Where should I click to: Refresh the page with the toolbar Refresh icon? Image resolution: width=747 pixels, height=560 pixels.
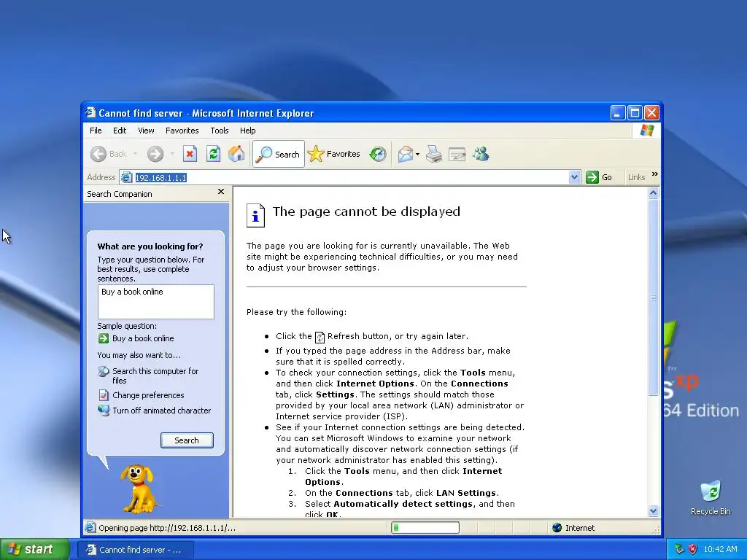point(213,154)
